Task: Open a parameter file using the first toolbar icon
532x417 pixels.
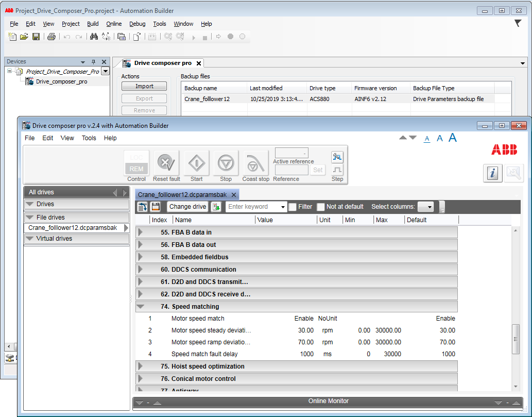Action: coord(143,207)
